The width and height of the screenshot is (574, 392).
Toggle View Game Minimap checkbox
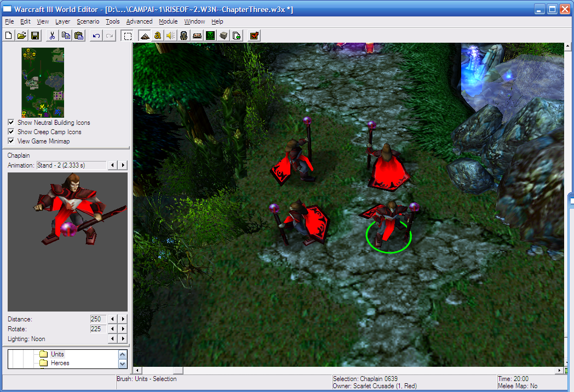pyautogui.click(x=11, y=141)
